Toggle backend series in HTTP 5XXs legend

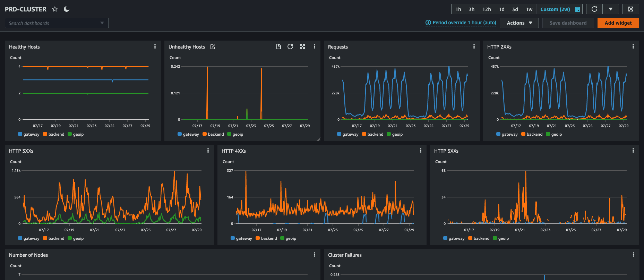tap(479, 238)
